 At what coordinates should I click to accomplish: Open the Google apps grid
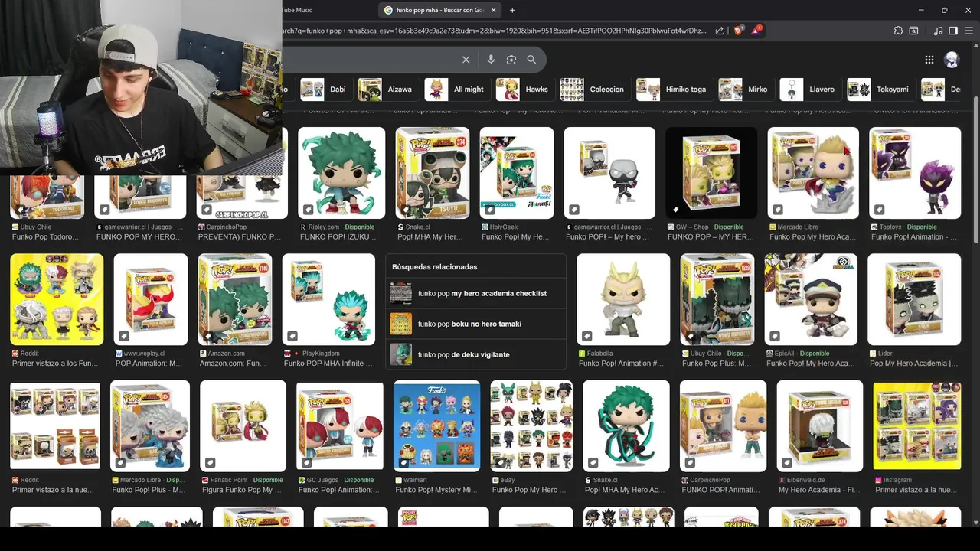[929, 60]
